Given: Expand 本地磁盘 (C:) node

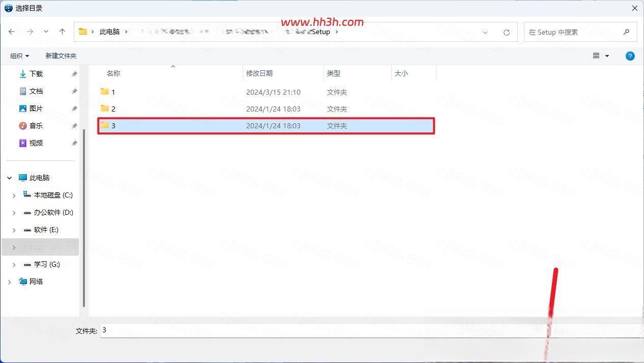Looking at the screenshot, I should (x=14, y=195).
